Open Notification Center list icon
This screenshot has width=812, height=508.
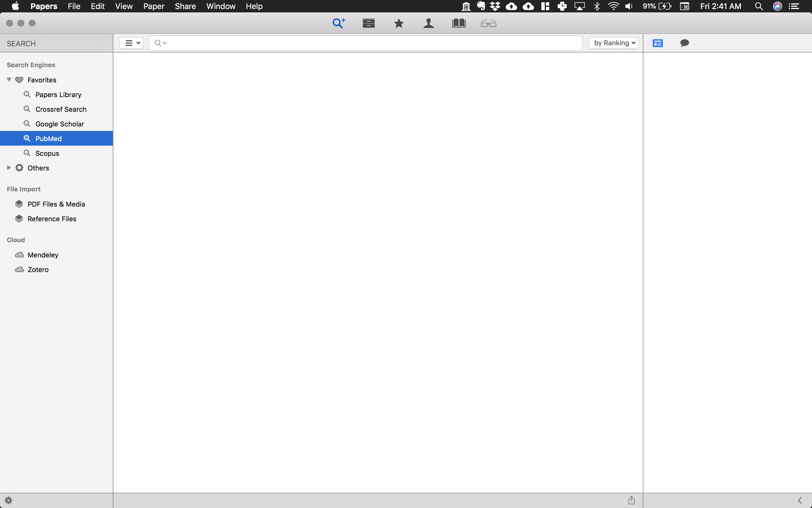click(794, 6)
